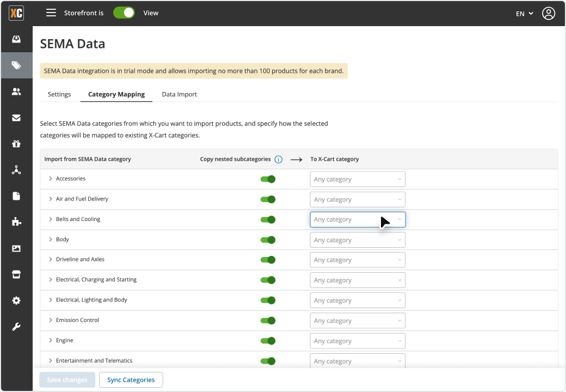The height and width of the screenshot is (392, 566).
Task: Switch to the Data Import tab
Action: [x=179, y=94]
